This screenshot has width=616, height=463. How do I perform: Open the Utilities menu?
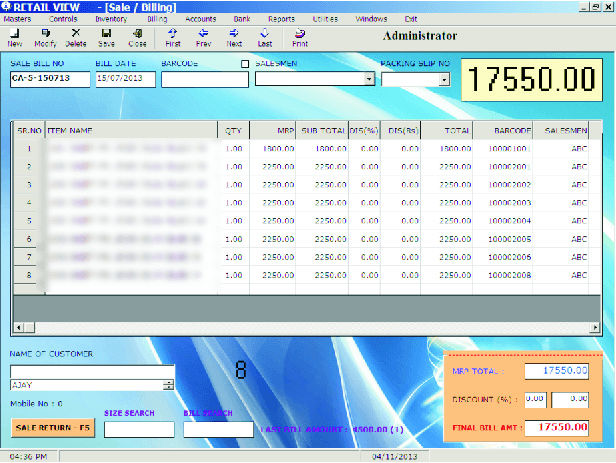[325, 19]
